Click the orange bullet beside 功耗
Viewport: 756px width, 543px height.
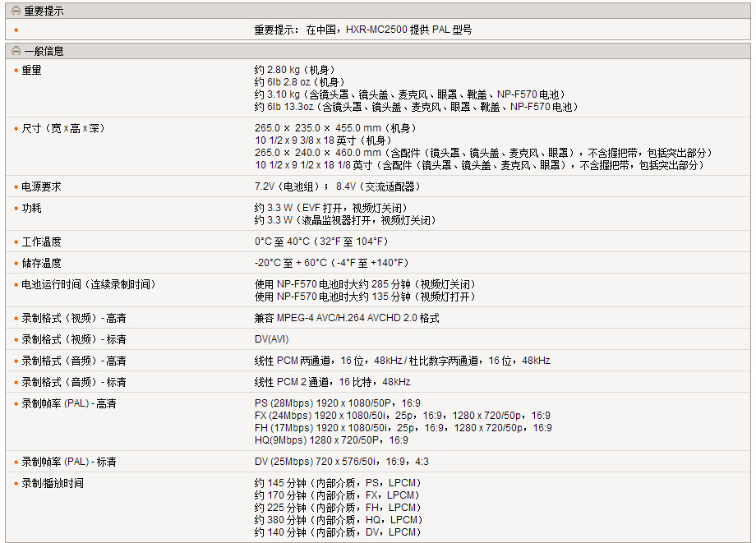[x=16, y=209]
